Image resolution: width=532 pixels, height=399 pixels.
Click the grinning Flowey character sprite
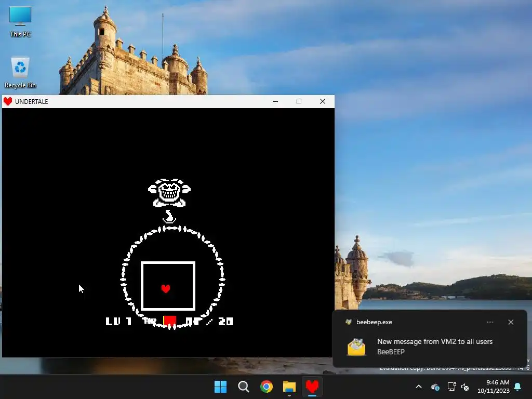point(169,193)
